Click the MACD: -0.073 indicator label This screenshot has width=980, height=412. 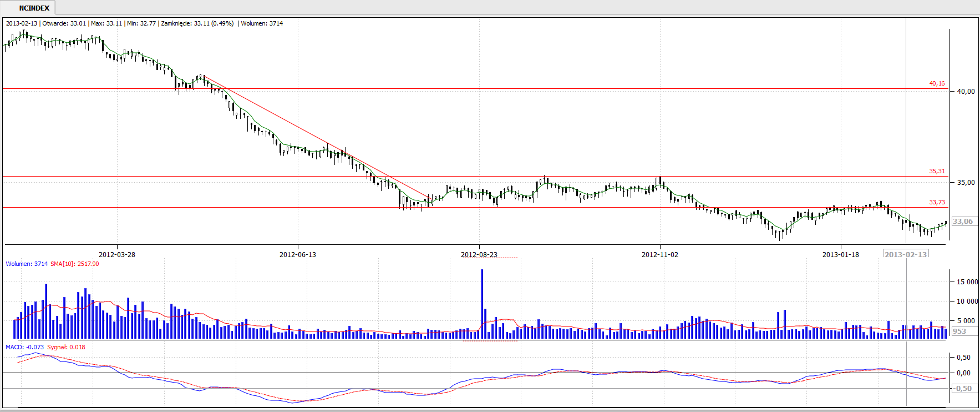coord(24,347)
